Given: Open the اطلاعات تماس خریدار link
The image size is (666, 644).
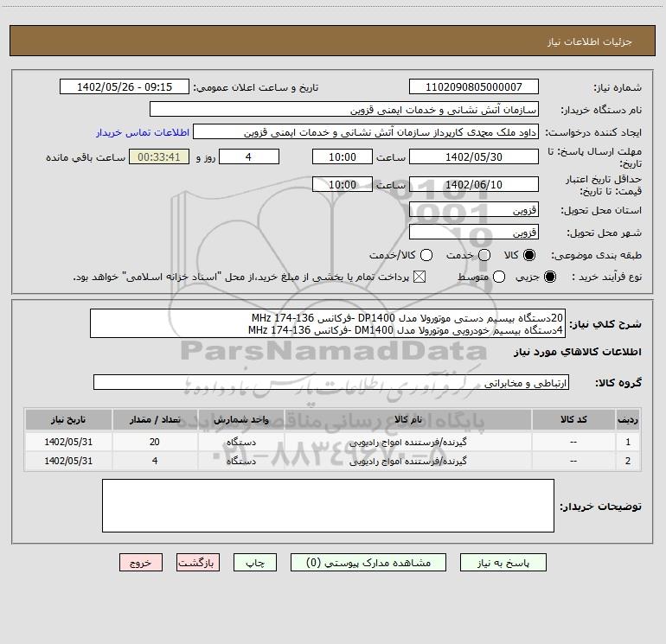Looking at the screenshot, I should pos(143,132).
